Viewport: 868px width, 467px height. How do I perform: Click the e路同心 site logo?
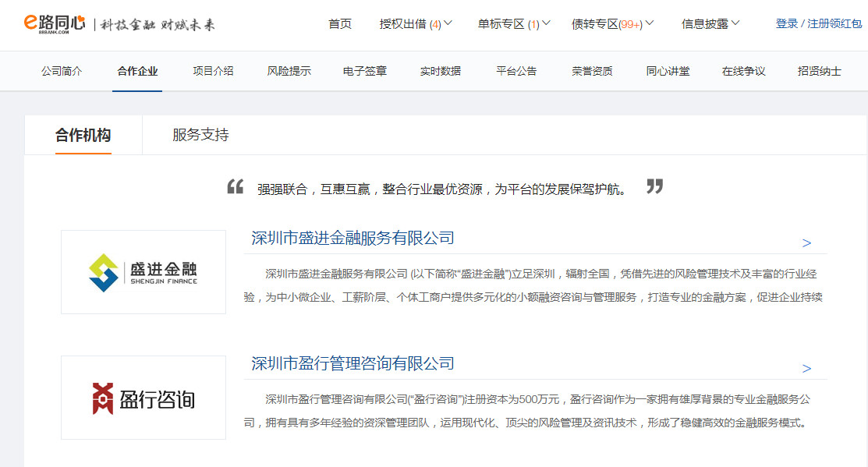point(55,24)
